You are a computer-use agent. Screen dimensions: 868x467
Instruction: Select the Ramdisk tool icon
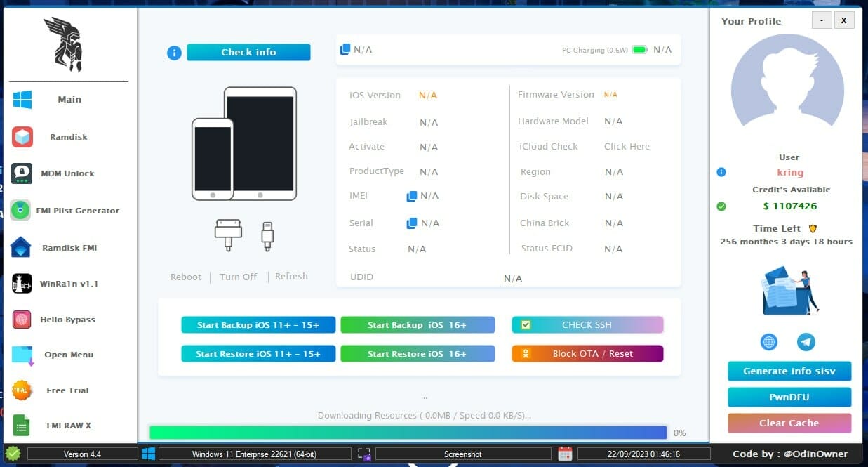[x=22, y=136]
